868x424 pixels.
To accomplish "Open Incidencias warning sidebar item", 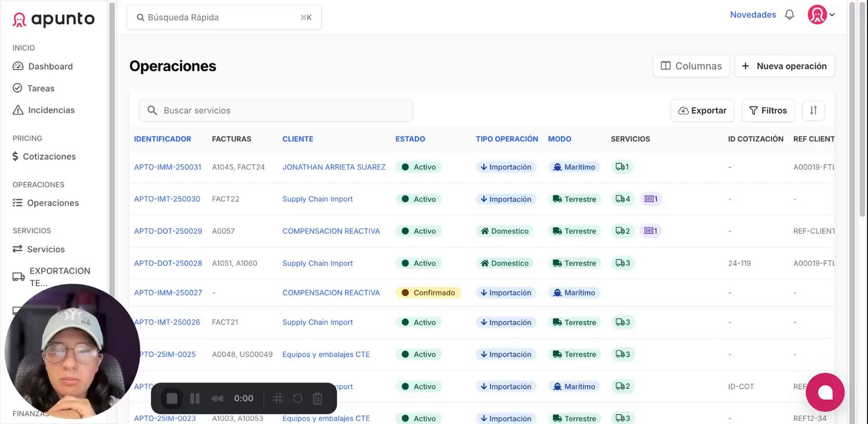I will [x=51, y=110].
